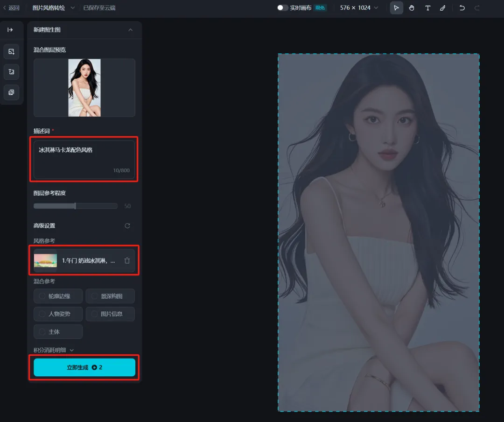Click the 描述词 prompt text field
The image size is (504, 422).
click(84, 159)
